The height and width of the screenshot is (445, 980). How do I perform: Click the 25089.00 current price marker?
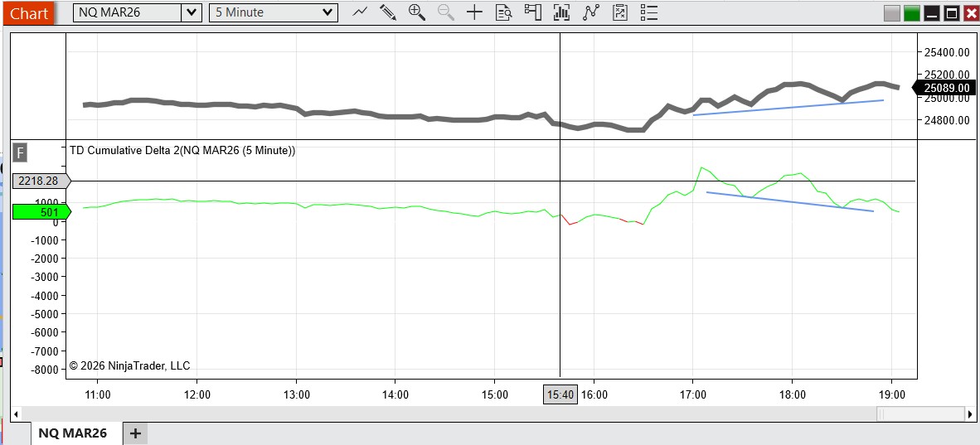tap(945, 88)
